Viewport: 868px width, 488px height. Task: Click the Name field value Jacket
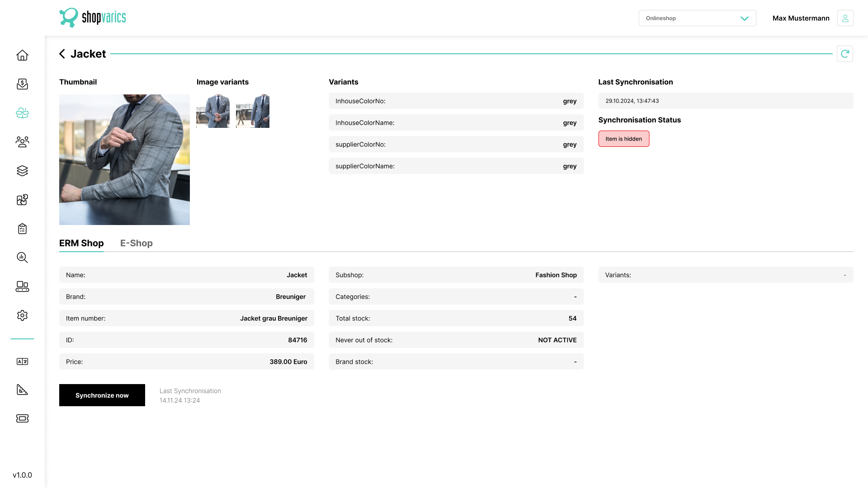tap(297, 275)
